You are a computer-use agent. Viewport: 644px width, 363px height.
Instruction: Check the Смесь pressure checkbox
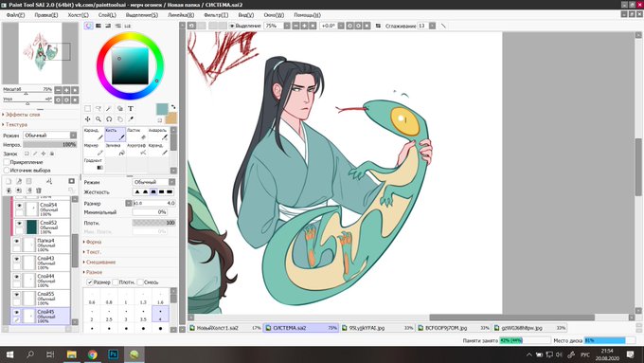click(140, 282)
